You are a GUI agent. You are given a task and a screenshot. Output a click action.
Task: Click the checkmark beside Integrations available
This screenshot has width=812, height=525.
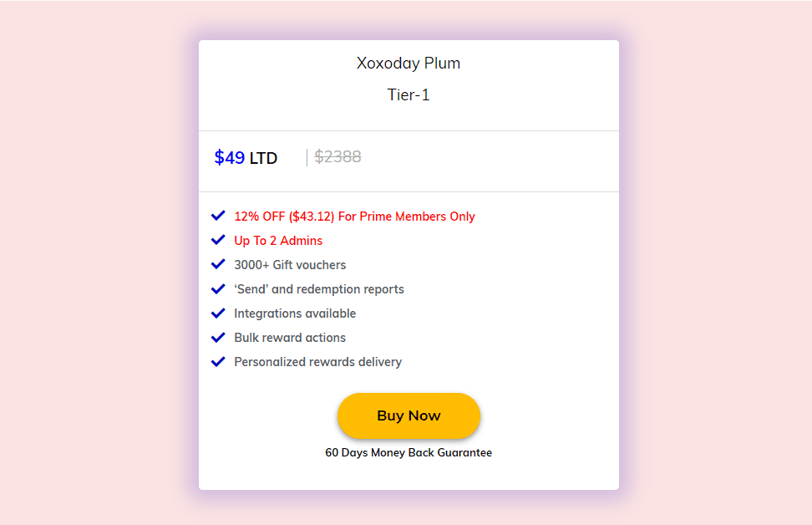pyautogui.click(x=218, y=313)
